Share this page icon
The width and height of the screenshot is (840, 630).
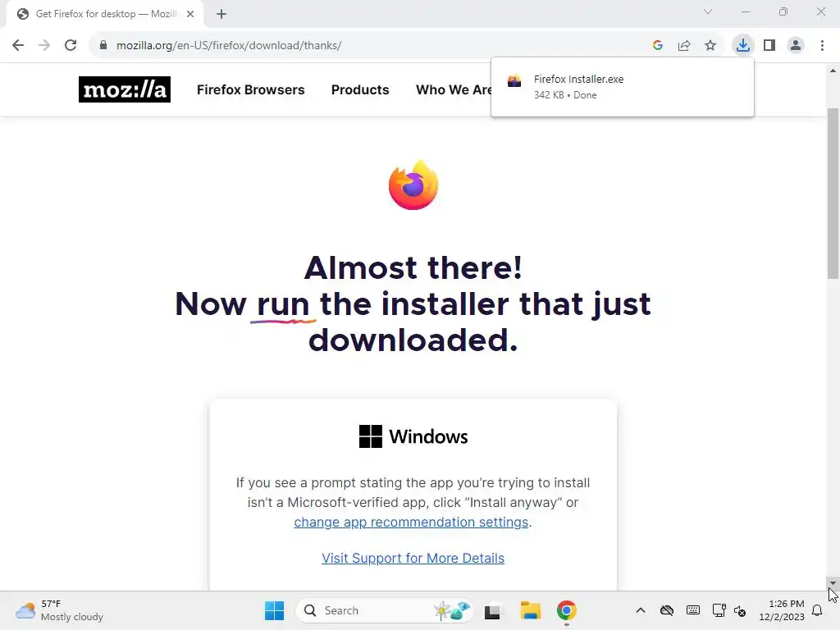[684, 45]
